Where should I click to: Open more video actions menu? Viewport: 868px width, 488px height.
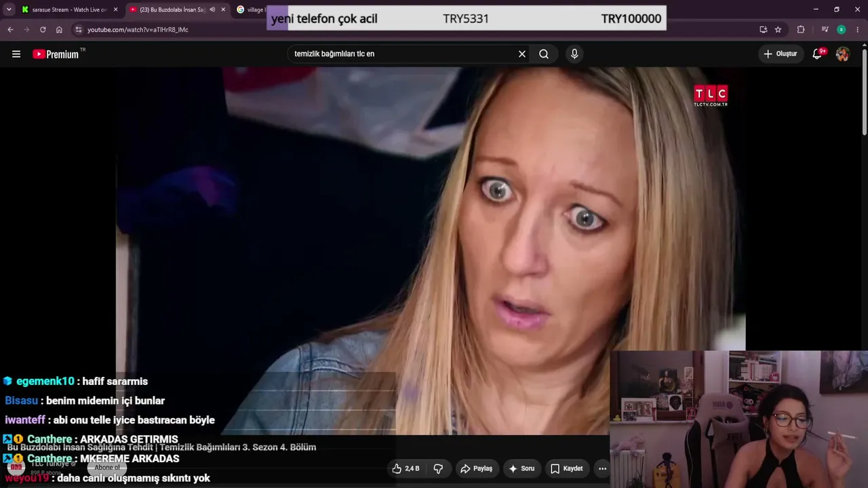pos(602,468)
